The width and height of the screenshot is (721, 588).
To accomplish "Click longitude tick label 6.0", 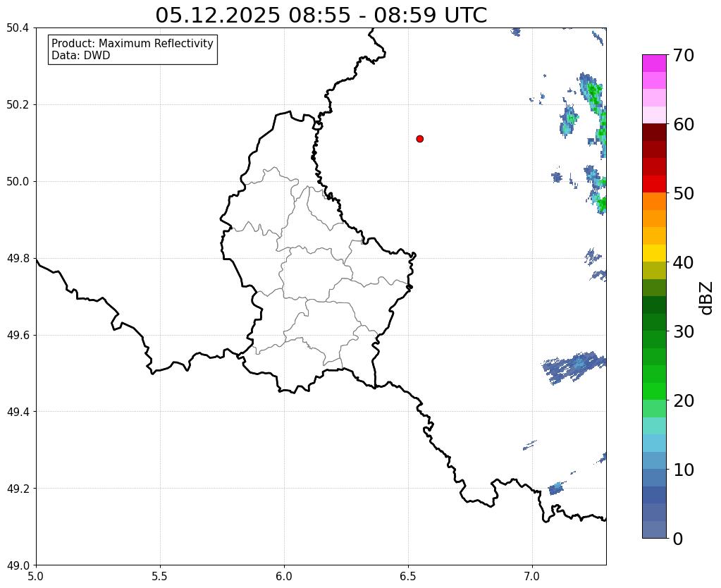I will [284, 576].
